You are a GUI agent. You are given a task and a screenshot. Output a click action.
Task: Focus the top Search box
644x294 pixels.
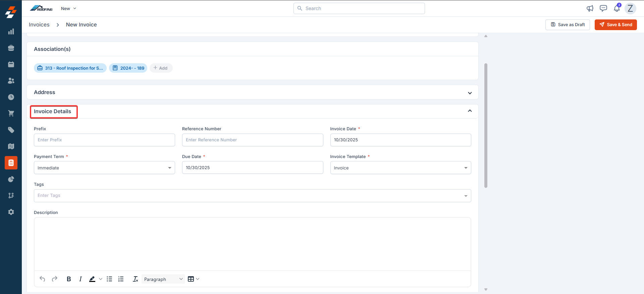pos(359,8)
